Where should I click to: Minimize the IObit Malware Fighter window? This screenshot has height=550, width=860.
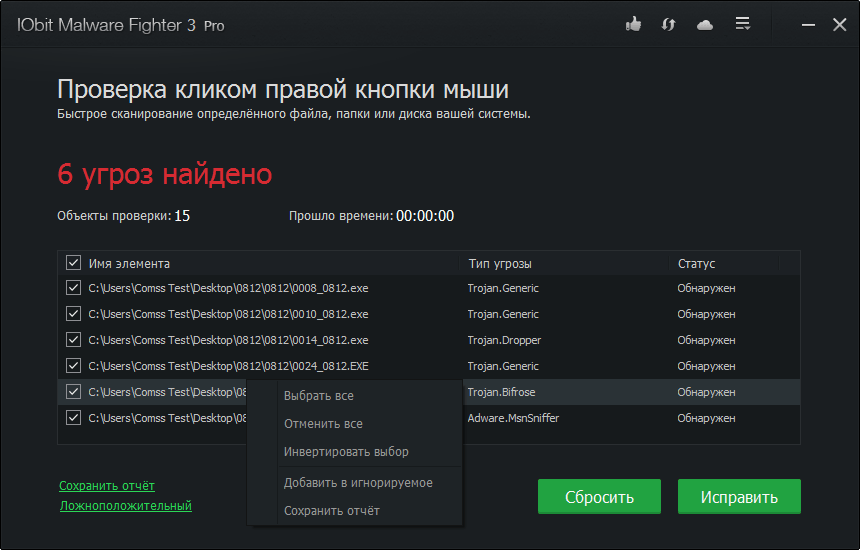coord(808,25)
